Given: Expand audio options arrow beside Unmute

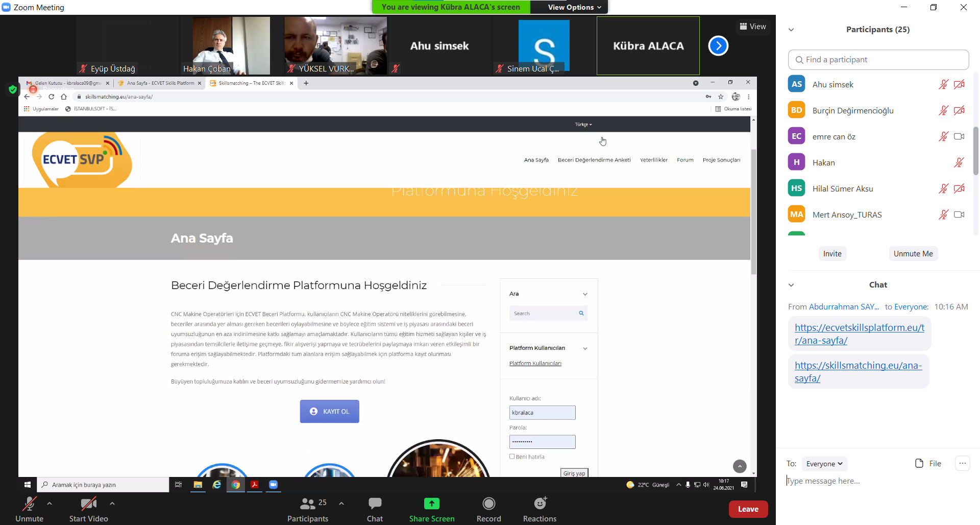Looking at the screenshot, I should coord(50,504).
